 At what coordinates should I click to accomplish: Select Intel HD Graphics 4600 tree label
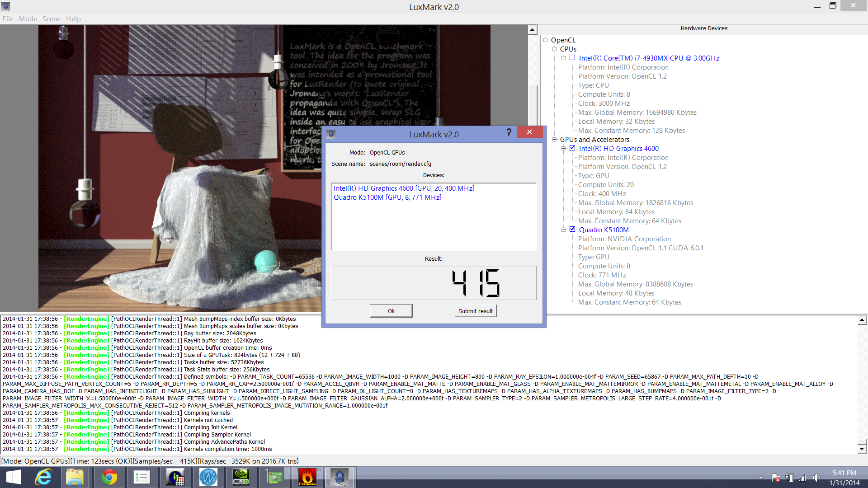[x=618, y=149]
